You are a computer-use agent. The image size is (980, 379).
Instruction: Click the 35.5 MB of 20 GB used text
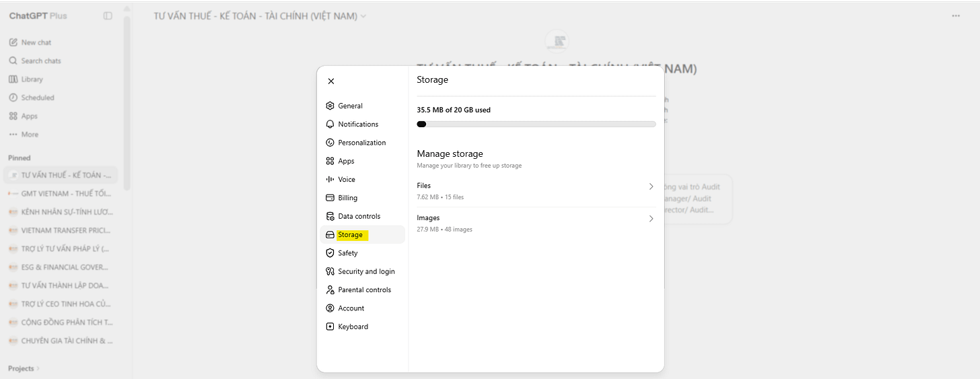pos(454,110)
